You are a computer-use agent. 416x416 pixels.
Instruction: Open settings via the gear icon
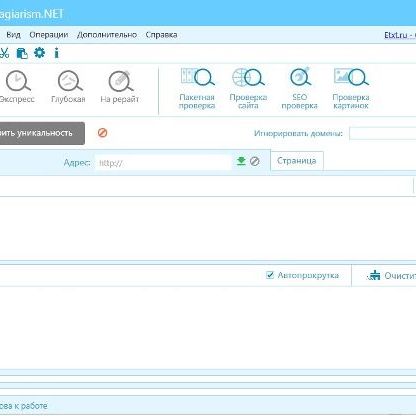[x=40, y=53]
